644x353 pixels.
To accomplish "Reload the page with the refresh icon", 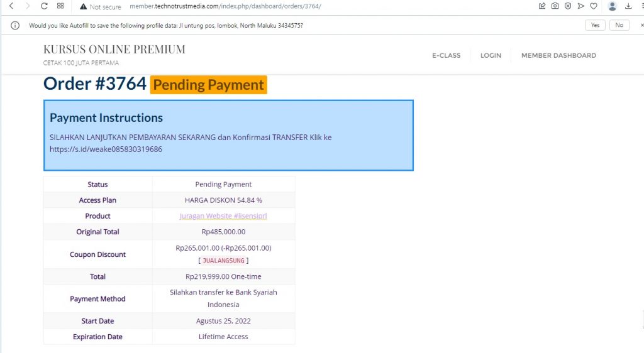I will click(x=44, y=6).
